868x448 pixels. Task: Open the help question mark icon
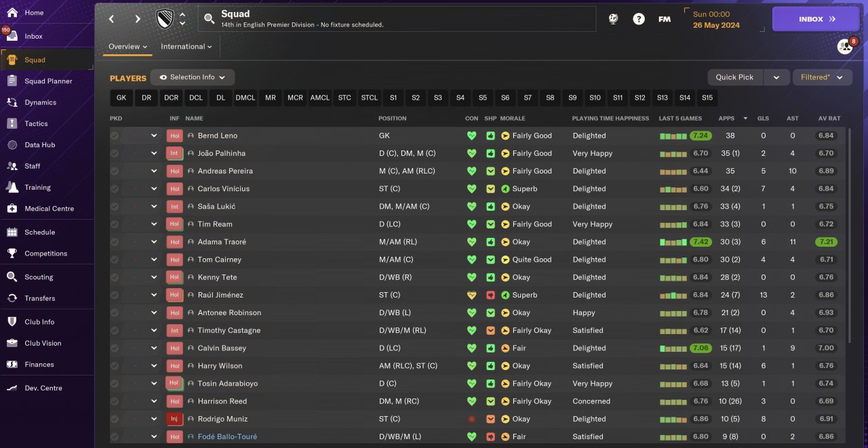tap(639, 19)
